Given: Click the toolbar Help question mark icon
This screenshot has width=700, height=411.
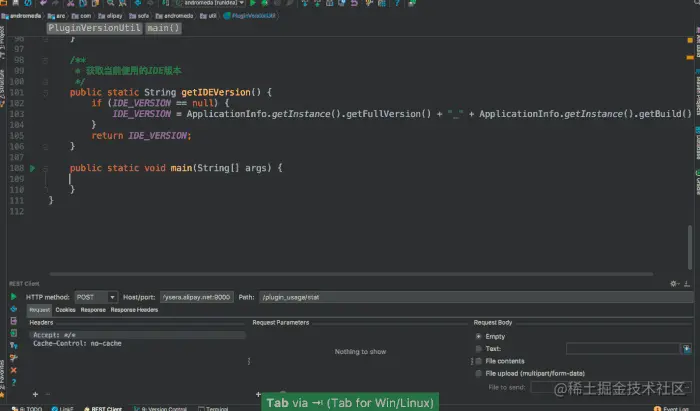Looking at the screenshot, I should (397, 3).
